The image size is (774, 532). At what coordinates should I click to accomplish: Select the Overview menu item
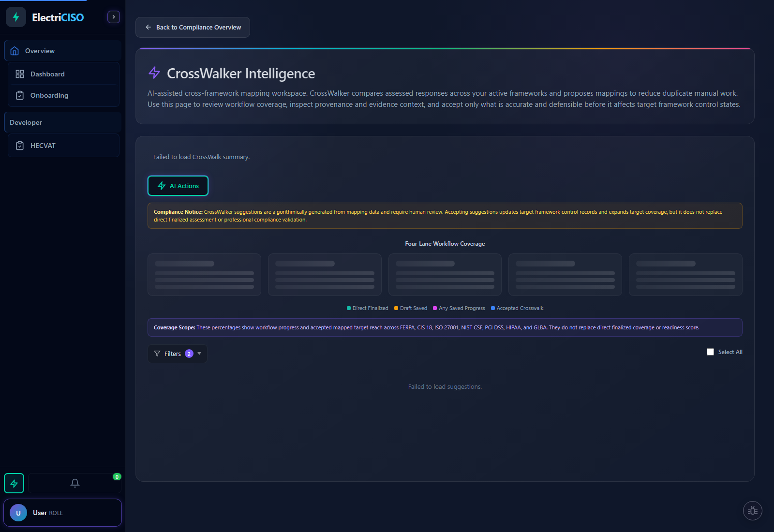point(62,51)
